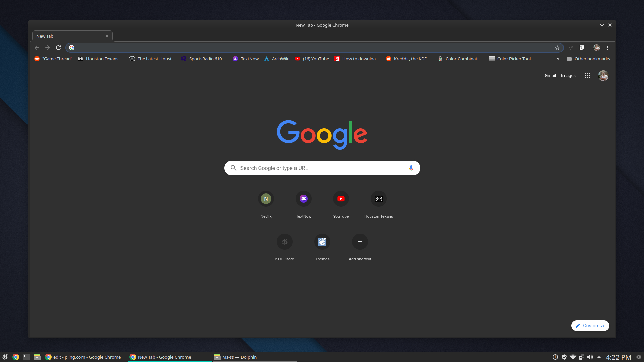This screenshot has height=362, width=644.
Task: Open the "Game Thread" bookmark
Action: coord(53,59)
